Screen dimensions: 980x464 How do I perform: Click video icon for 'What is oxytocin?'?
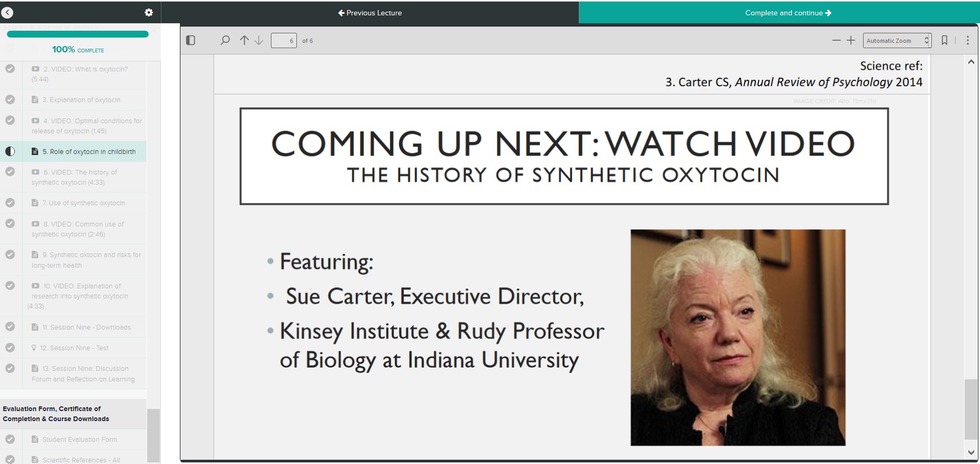click(x=35, y=69)
